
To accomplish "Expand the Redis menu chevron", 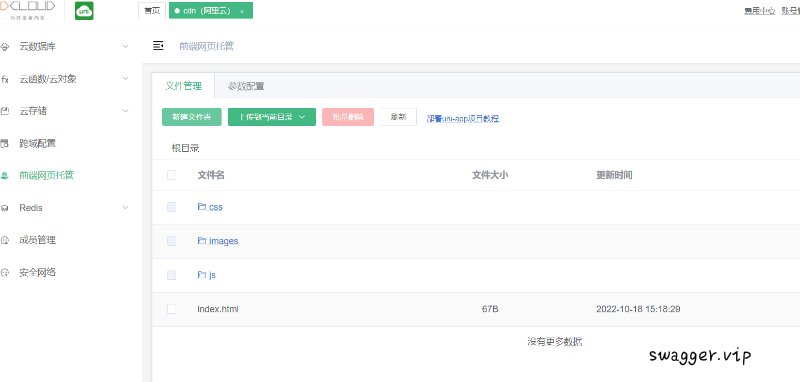I will click(x=126, y=208).
